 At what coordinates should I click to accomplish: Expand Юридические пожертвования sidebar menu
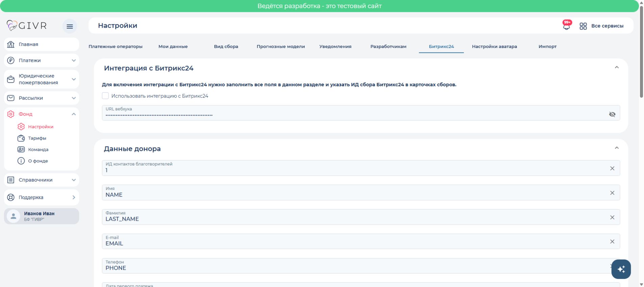coord(74,80)
